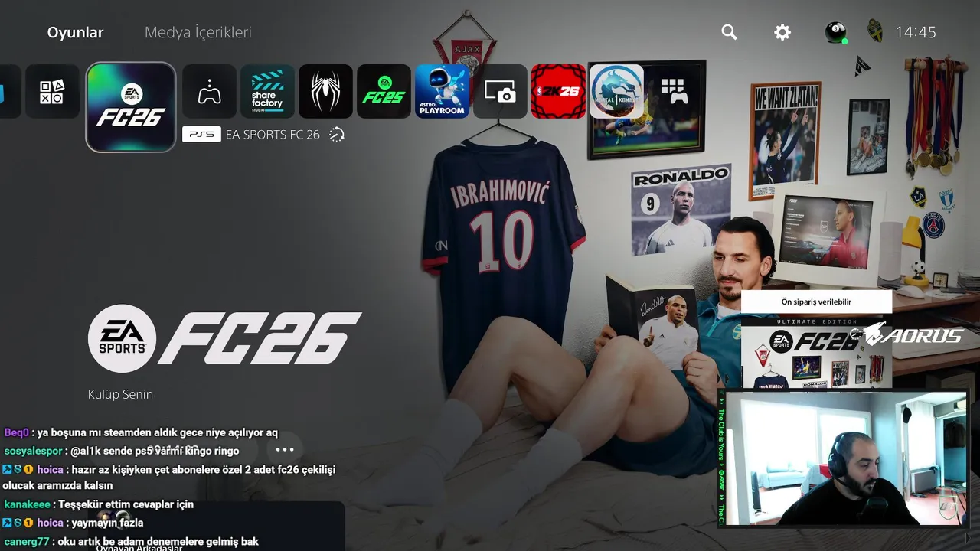Launch the FC25 game tile
980x551 pixels.
pyautogui.click(x=384, y=91)
